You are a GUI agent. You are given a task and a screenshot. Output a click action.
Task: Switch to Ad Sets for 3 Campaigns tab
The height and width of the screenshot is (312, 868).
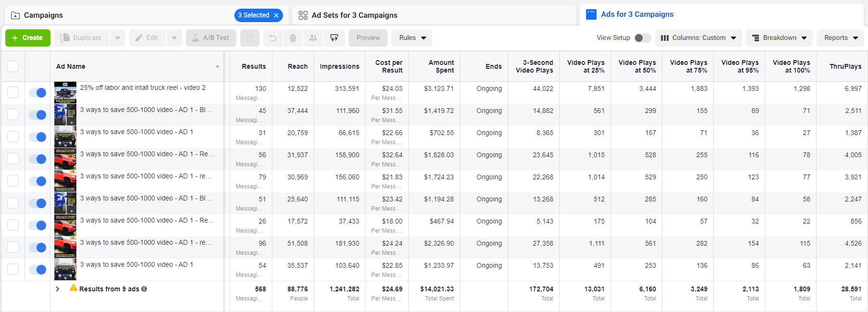tap(355, 15)
